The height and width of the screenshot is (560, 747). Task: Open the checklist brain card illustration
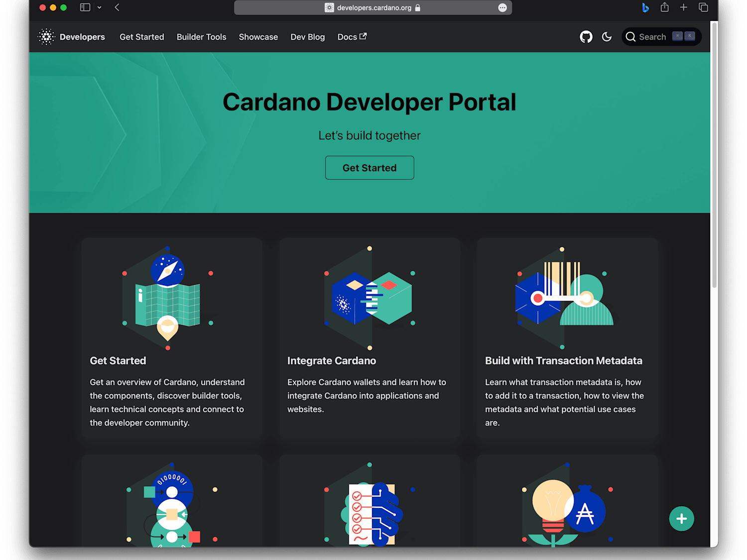click(370, 505)
